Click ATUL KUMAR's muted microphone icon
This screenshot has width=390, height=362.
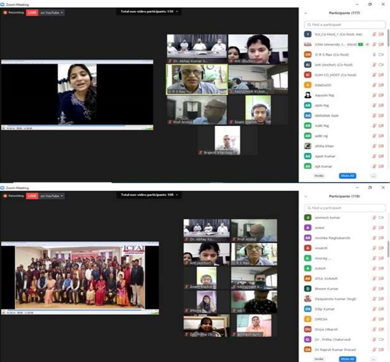(x=374, y=278)
